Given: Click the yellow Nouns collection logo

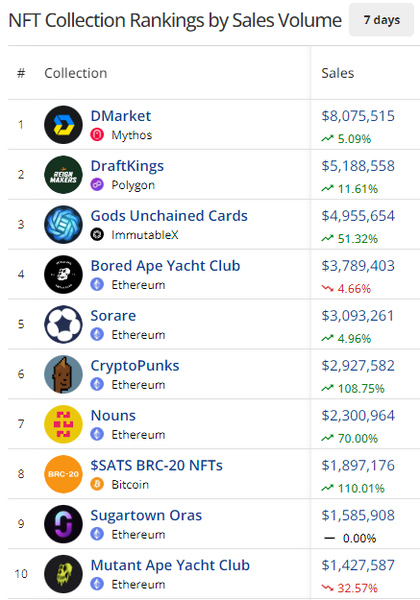Looking at the screenshot, I should (63, 424).
